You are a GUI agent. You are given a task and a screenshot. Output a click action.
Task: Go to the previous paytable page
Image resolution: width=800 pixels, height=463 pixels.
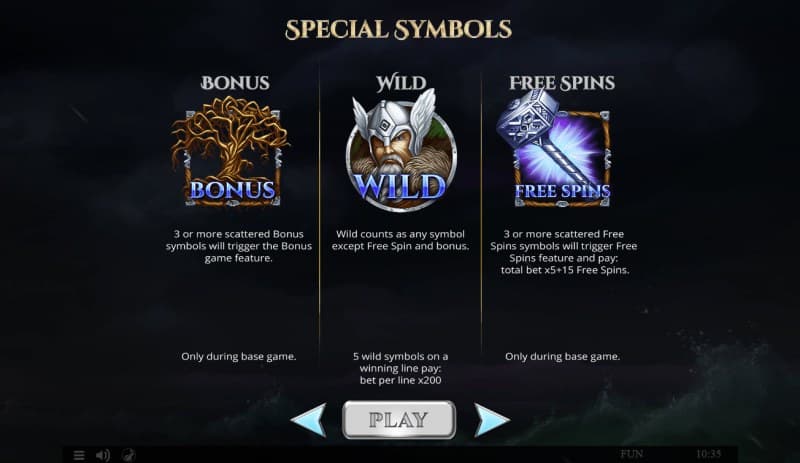pyautogui.click(x=309, y=420)
